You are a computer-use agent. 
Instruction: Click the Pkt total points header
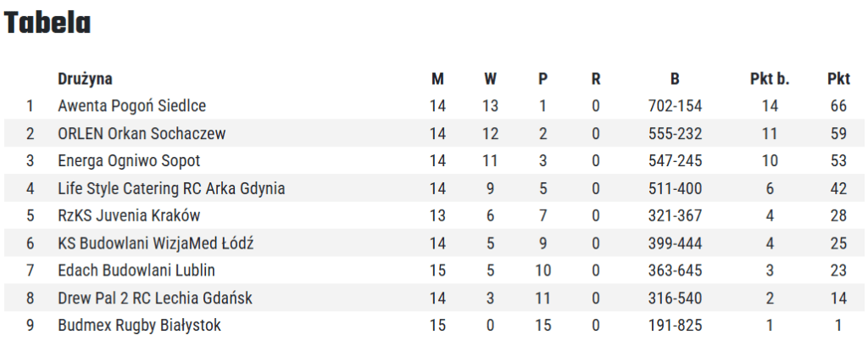click(x=838, y=79)
